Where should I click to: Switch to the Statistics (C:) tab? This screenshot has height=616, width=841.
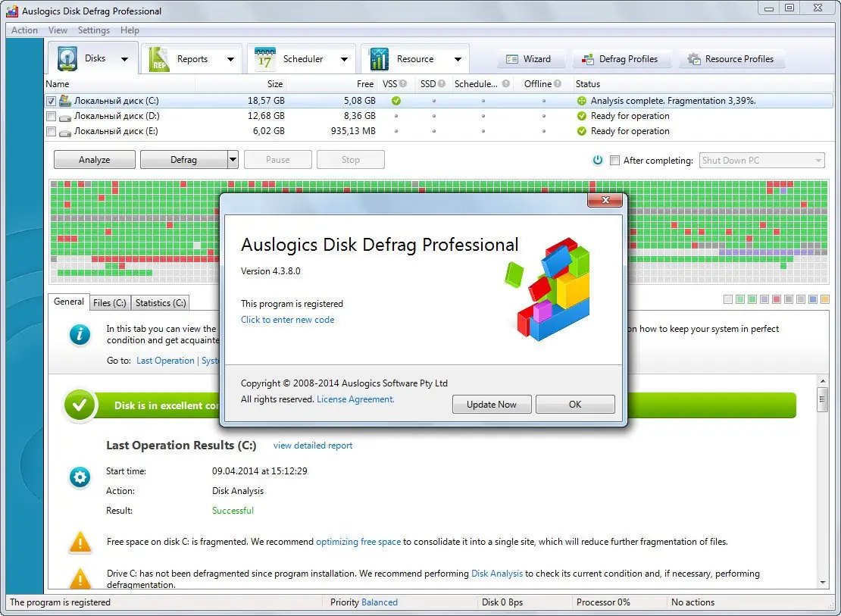(x=161, y=302)
